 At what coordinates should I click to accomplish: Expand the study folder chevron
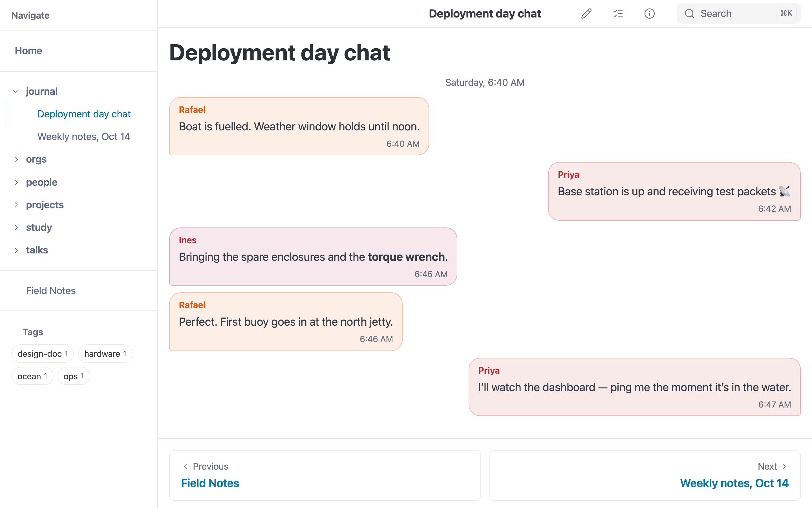pyautogui.click(x=16, y=227)
